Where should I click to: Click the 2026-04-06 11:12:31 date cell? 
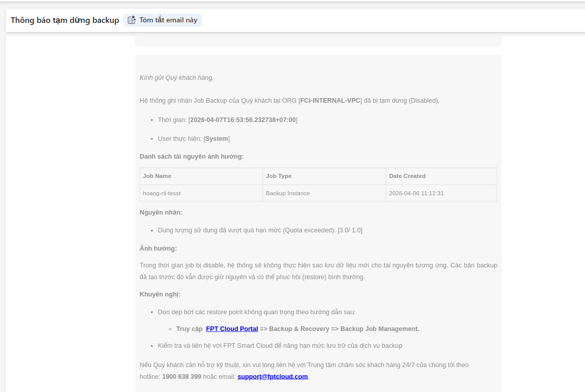point(416,193)
